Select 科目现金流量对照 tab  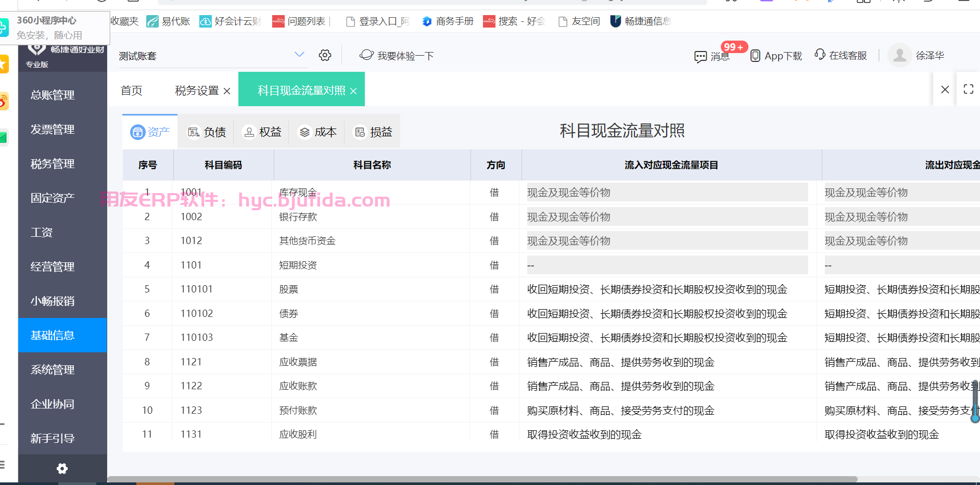click(x=301, y=91)
